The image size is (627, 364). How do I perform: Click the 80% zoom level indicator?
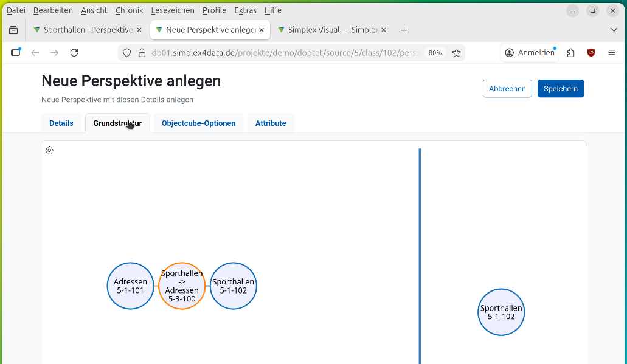pyautogui.click(x=435, y=53)
